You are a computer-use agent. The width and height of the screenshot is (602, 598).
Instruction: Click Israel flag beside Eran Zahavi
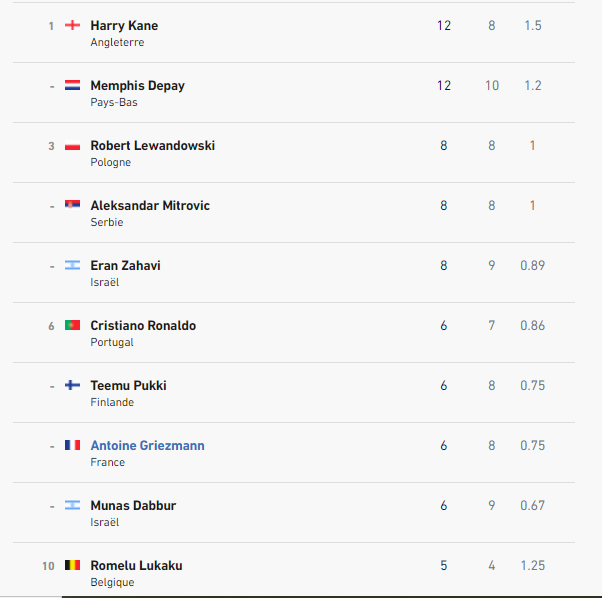(72, 265)
